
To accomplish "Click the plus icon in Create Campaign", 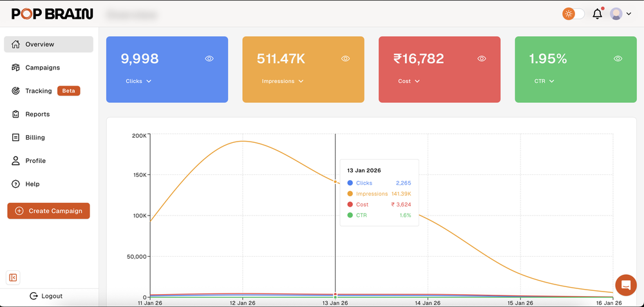I will pos(19,211).
